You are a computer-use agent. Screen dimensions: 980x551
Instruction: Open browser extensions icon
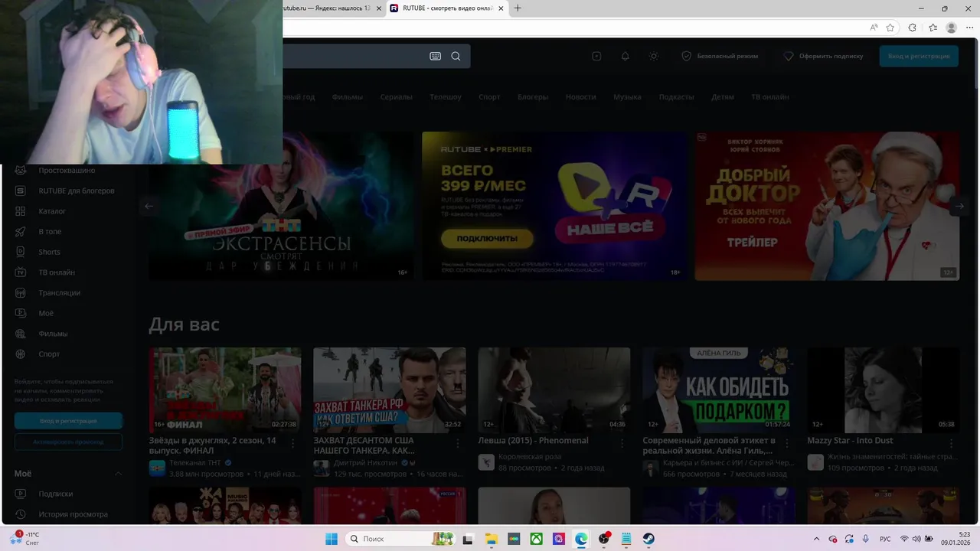912,28
